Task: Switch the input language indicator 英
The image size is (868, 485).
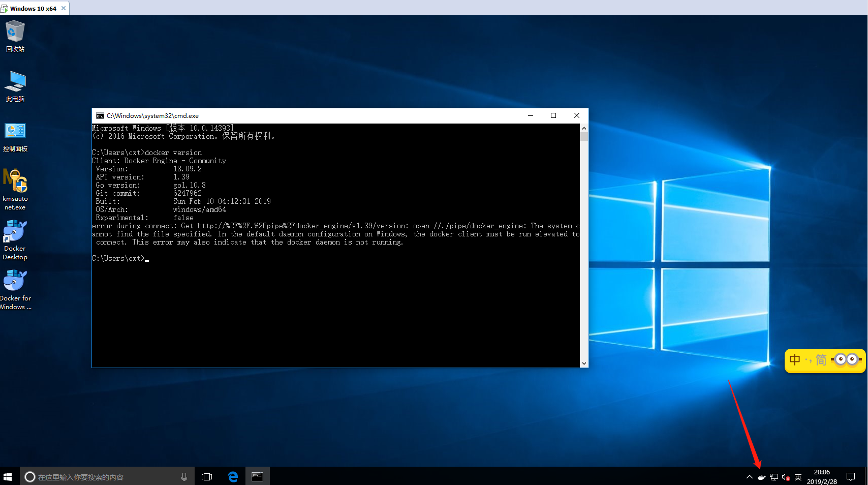Action: pos(798,477)
